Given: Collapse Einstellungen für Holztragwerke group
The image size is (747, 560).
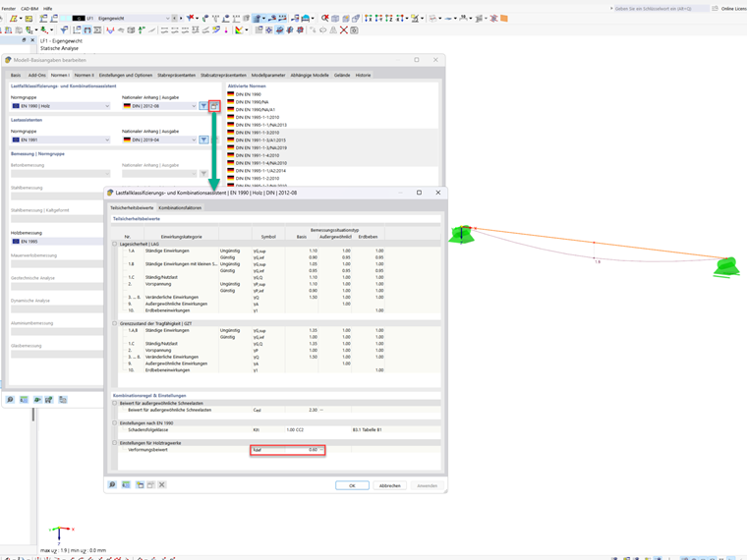Looking at the screenshot, I should 114,443.
